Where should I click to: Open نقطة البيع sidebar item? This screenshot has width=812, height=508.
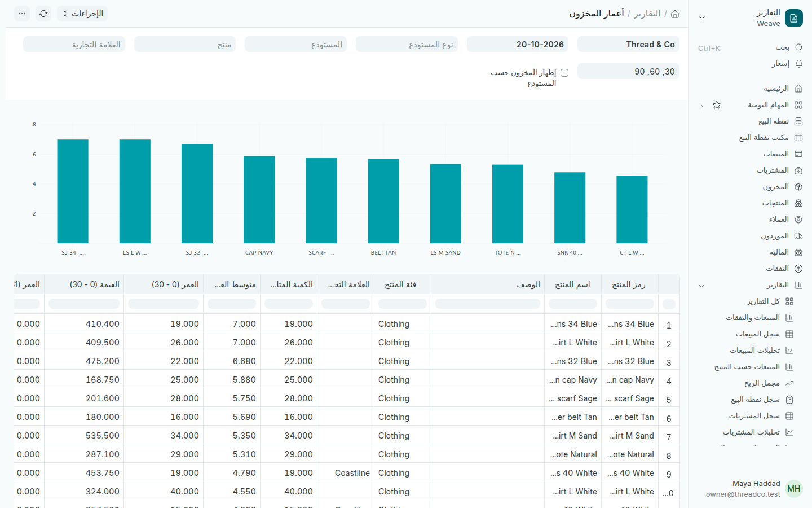[780, 121]
